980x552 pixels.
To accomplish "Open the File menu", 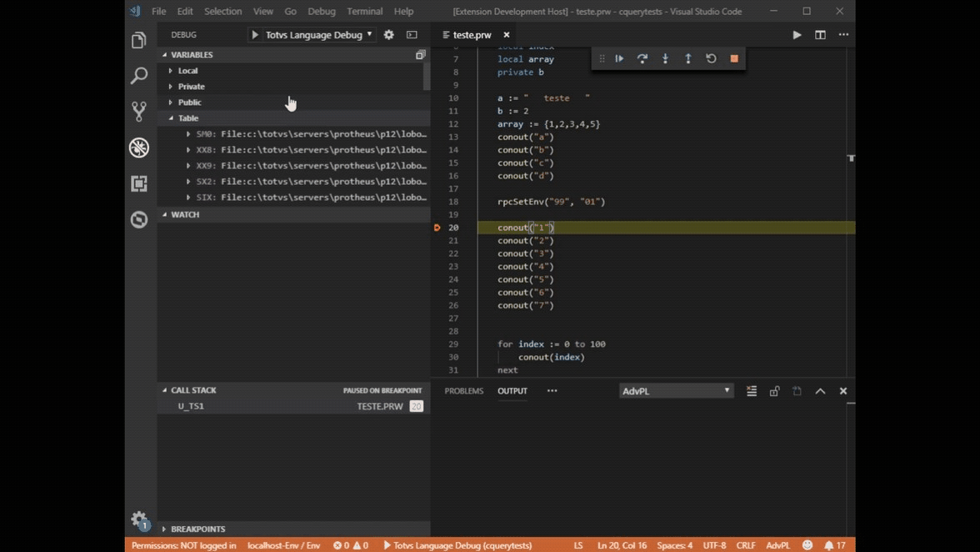I will [158, 11].
